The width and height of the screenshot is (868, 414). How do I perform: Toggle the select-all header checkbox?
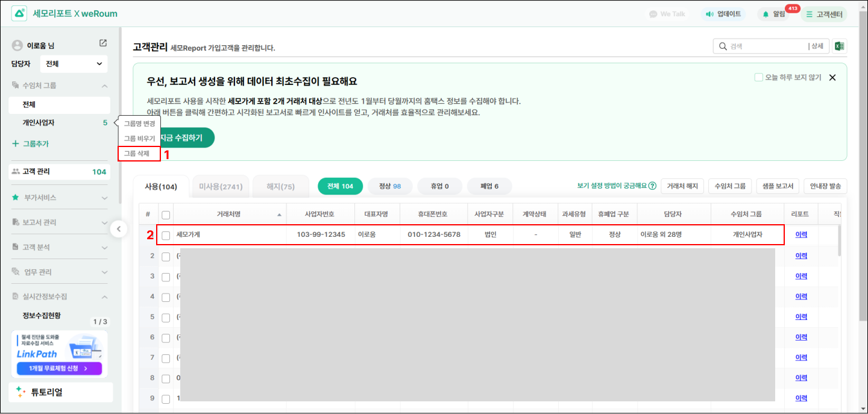[166, 215]
